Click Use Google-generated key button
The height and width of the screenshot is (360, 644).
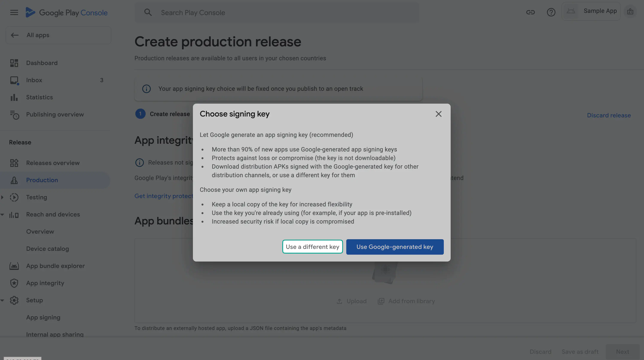395,247
